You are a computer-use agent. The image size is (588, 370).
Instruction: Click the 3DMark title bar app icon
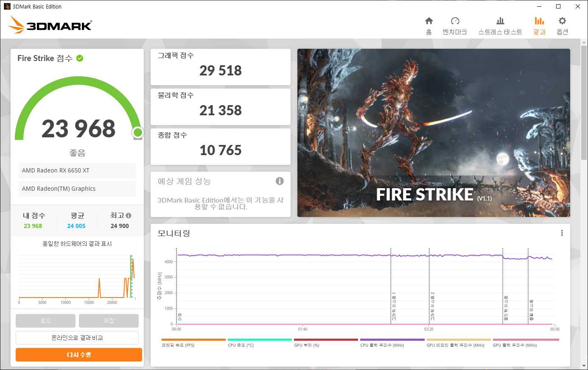click(x=7, y=6)
